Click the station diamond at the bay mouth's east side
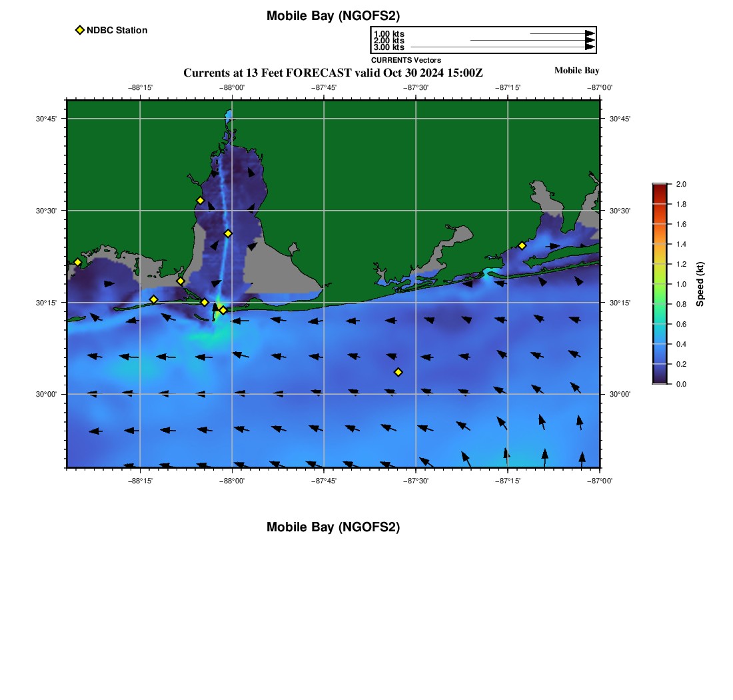 pyautogui.click(x=223, y=310)
